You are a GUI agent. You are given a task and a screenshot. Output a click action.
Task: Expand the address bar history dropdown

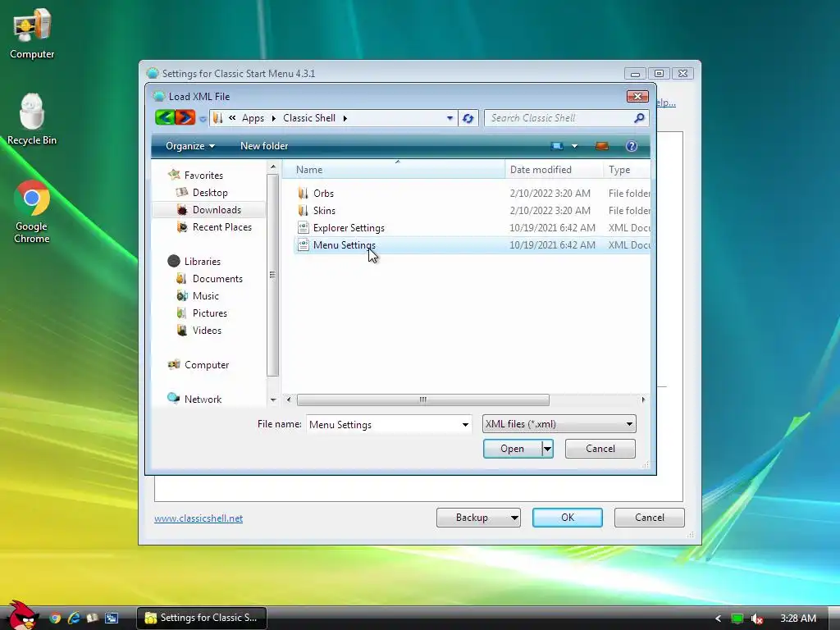[x=450, y=118]
